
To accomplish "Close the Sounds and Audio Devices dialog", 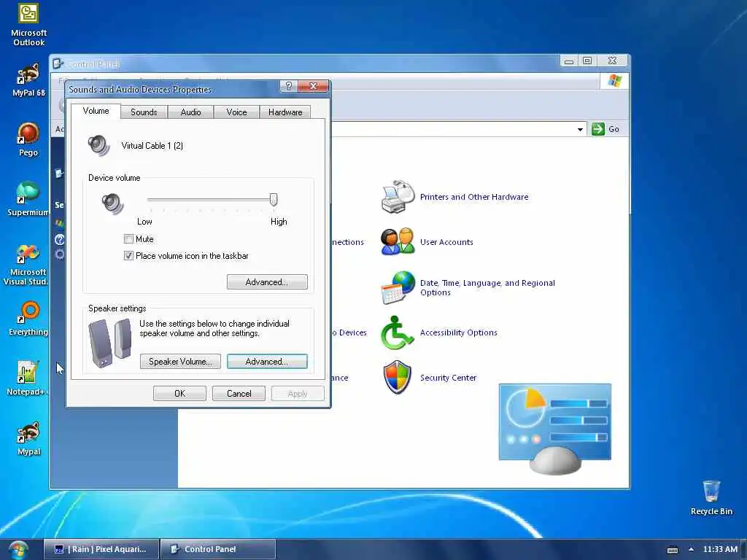I will pyautogui.click(x=313, y=86).
